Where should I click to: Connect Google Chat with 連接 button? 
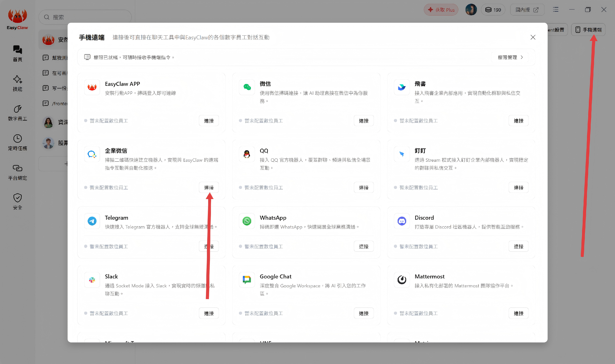(x=363, y=314)
